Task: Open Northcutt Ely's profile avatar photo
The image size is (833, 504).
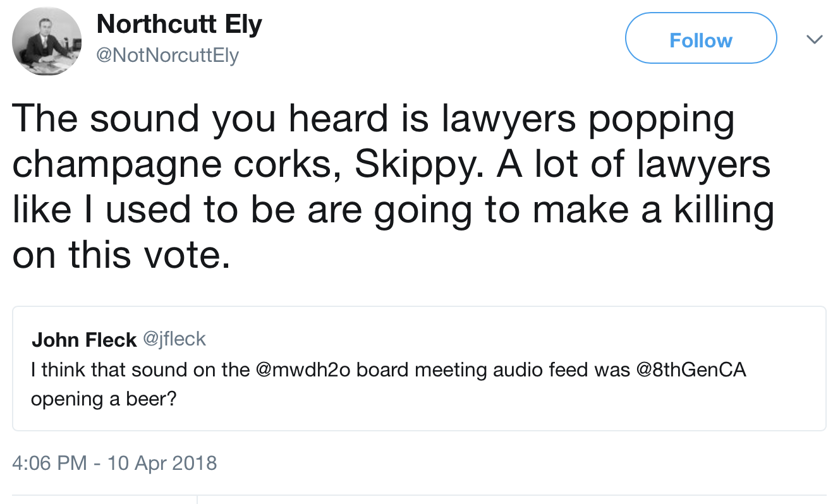Action: click(47, 42)
